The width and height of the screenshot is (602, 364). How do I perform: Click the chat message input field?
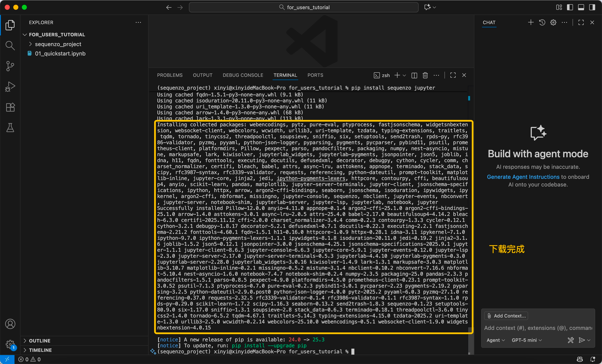click(538, 328)
